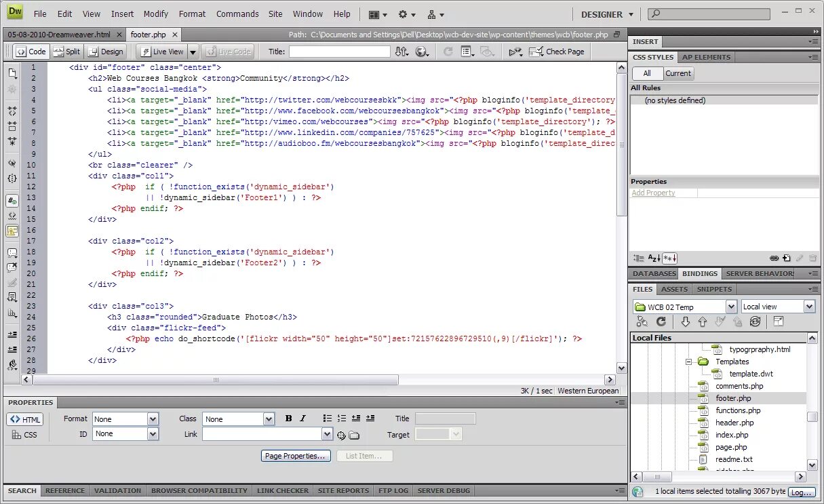
Task: Switch to AP ELEMENTS tab
Action: [707, 57]
